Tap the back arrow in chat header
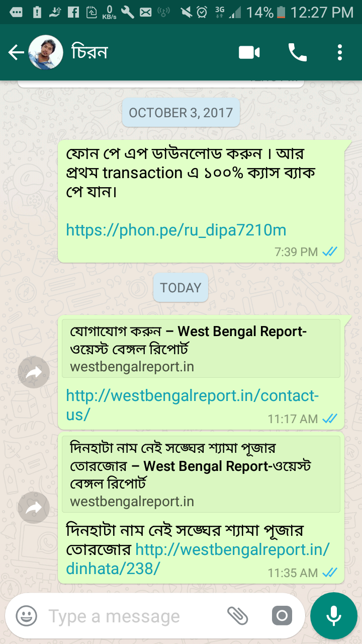This screenshot has height=644, width=362. tap(16, 52)
